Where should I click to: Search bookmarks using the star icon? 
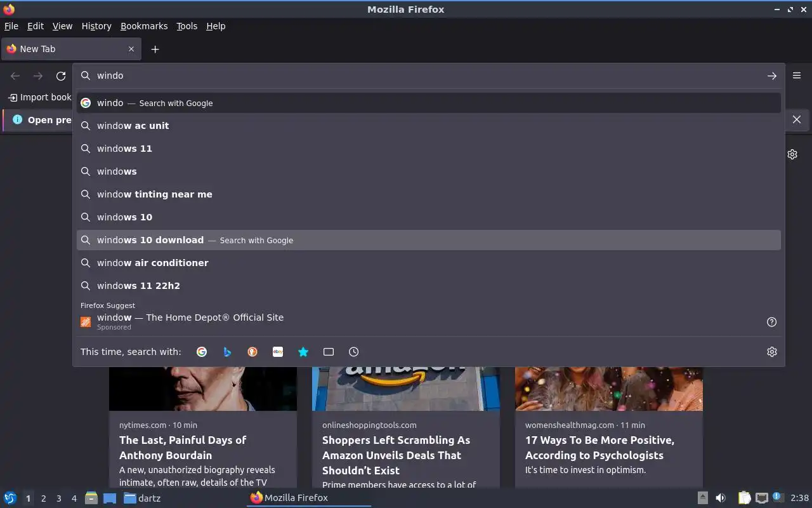pos(303,352)
